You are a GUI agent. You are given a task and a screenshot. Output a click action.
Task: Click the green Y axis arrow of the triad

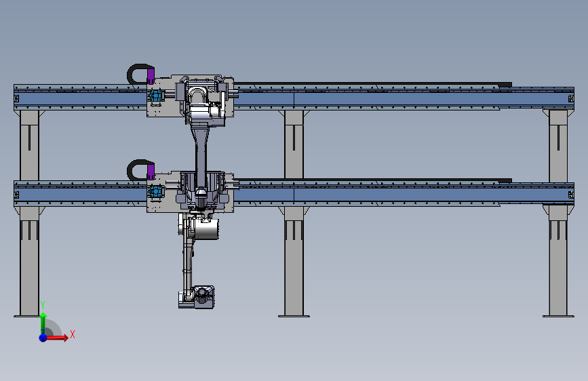43,323
